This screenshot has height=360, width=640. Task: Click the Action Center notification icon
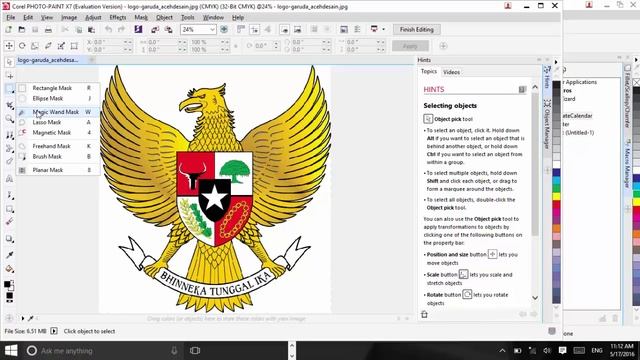click(562, 351)
